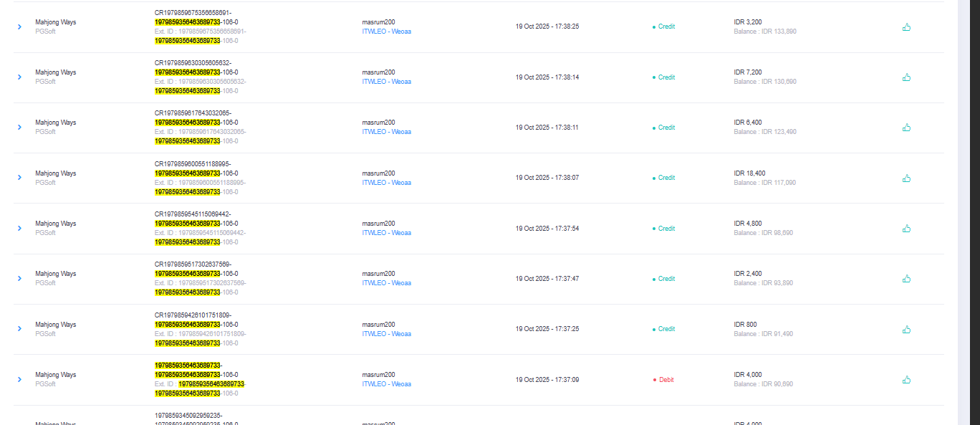Click thumbs-up icon for the IDR 4,000 Debit row

(906, 380)
